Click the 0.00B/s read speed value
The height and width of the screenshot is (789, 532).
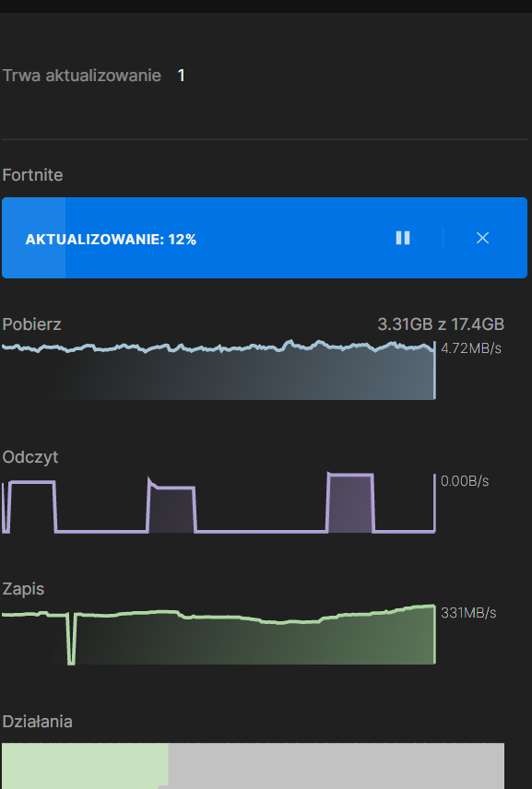point(465,481)
